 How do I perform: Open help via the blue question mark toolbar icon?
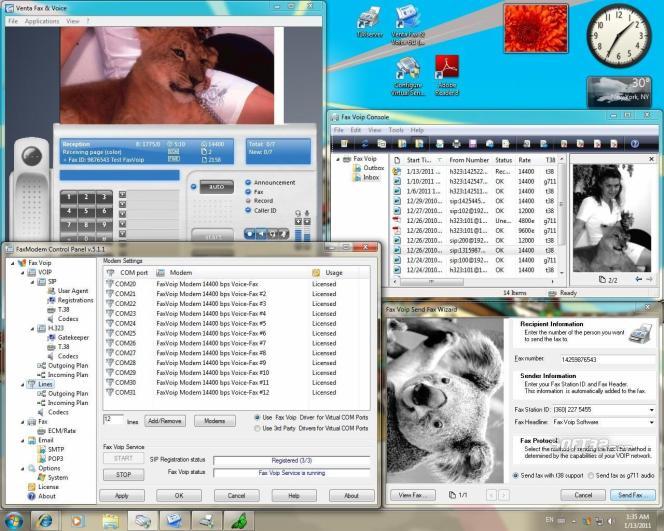click(x=634, y=144)
